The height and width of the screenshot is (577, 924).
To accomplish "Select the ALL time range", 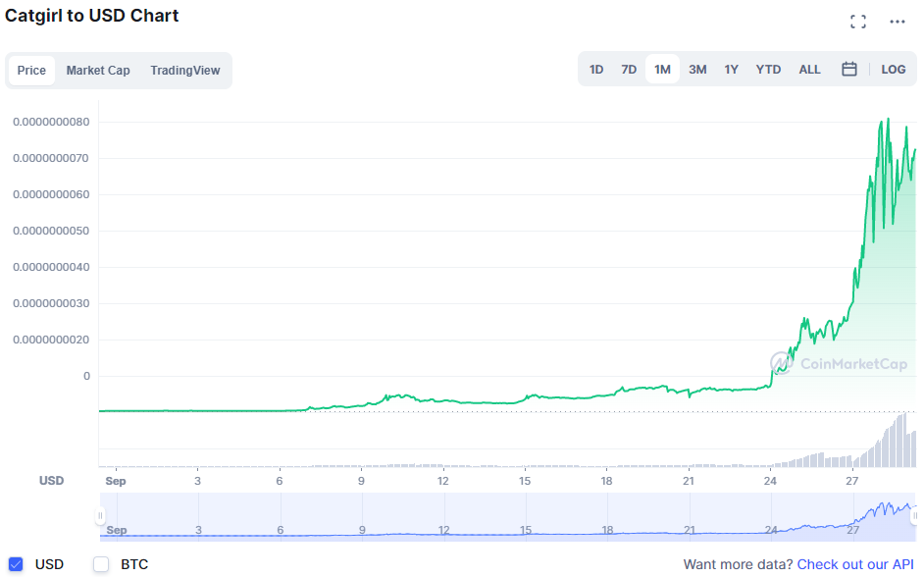I will (x=809, y=70).
